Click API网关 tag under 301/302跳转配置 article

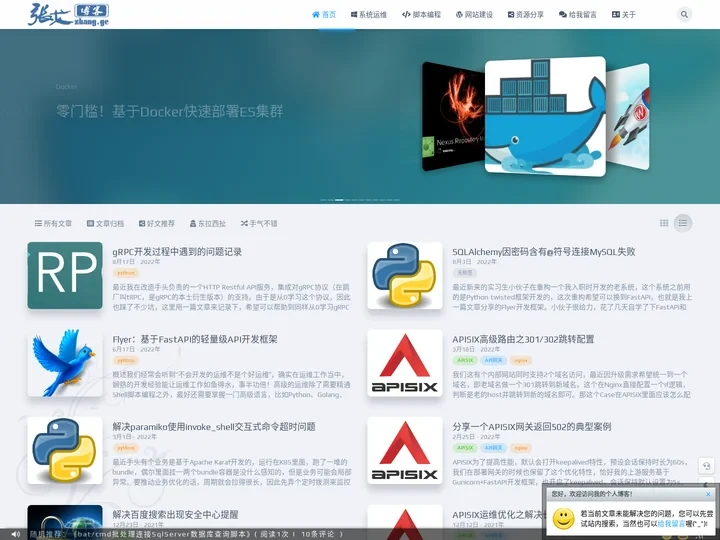[x=494, y=360]
